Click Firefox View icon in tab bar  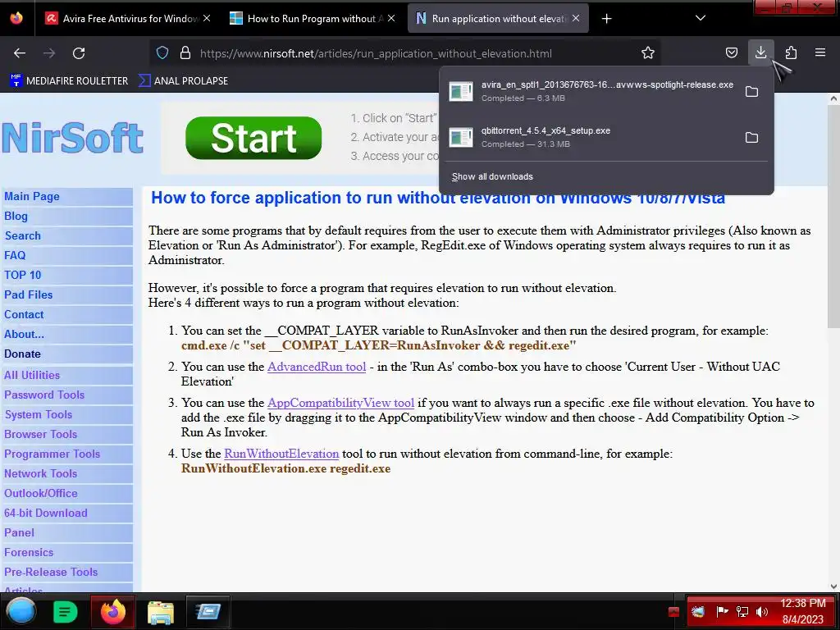(16, 18)
